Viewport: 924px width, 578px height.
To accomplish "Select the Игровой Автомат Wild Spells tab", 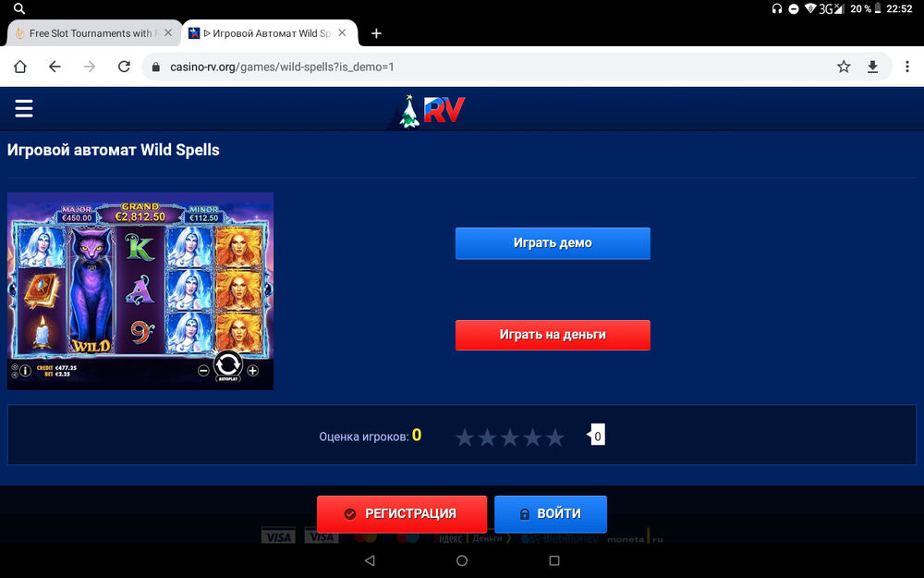I will (269, 33).
